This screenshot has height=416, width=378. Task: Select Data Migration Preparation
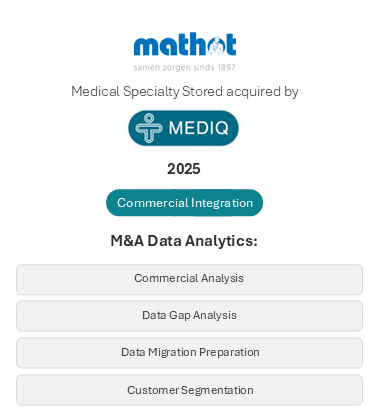189,353
